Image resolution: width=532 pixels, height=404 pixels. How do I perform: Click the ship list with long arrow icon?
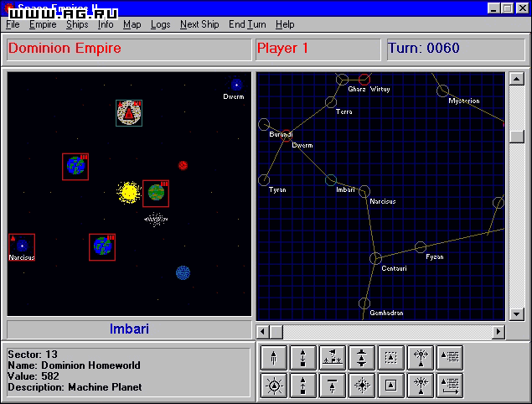tap(450, 386)
